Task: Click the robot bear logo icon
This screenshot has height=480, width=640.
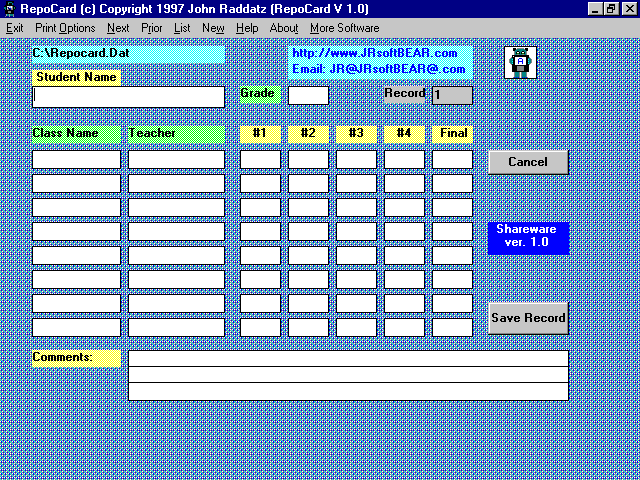Action: coord(520,63)
